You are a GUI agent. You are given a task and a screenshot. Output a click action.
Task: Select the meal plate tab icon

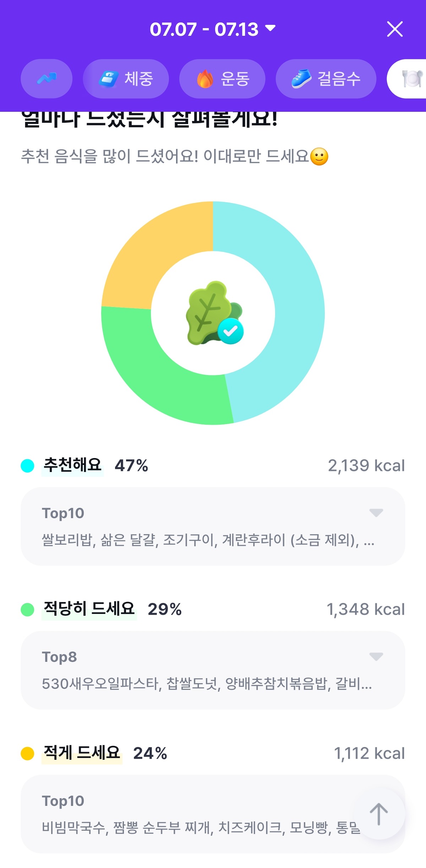tap(412, 78)
